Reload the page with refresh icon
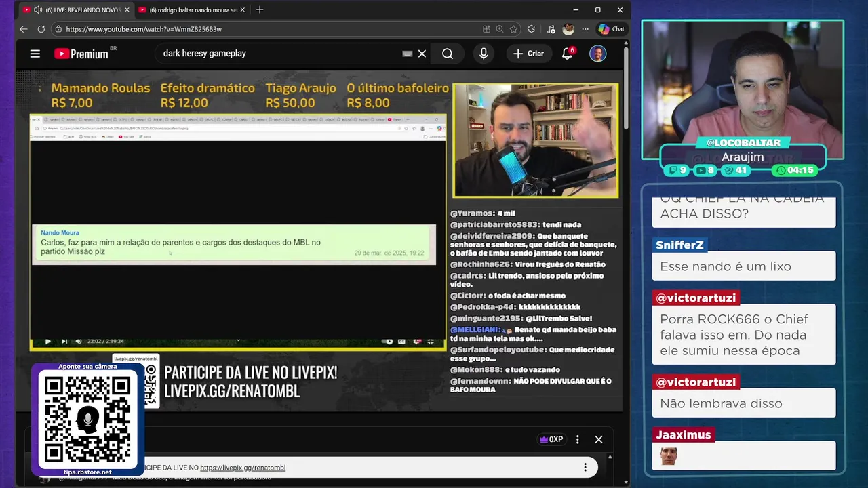 pyautogui.click(x=41, y=29)
